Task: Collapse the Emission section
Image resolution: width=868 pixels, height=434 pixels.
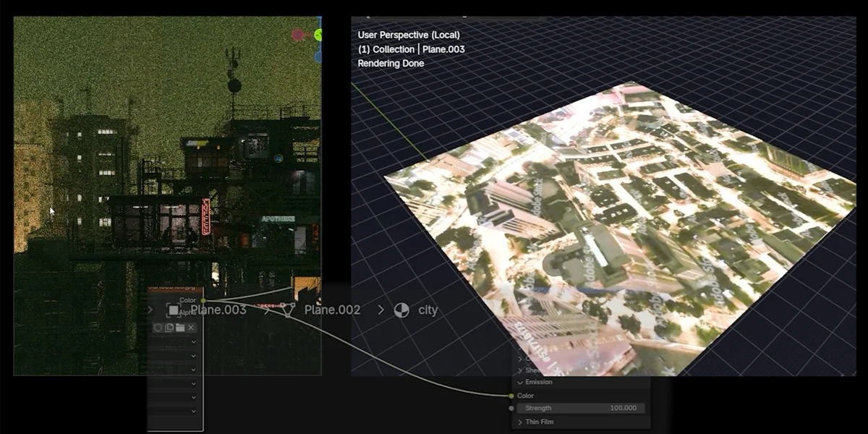Action: 520,382
